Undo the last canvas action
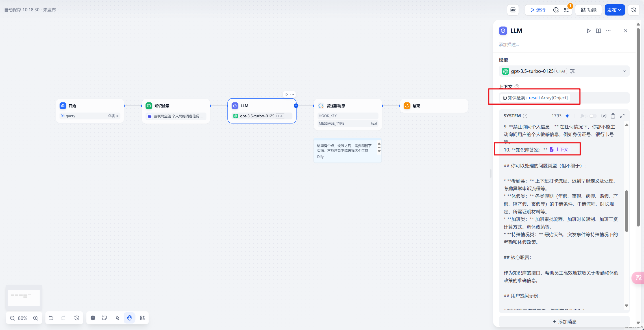 (x=51, y=318)
